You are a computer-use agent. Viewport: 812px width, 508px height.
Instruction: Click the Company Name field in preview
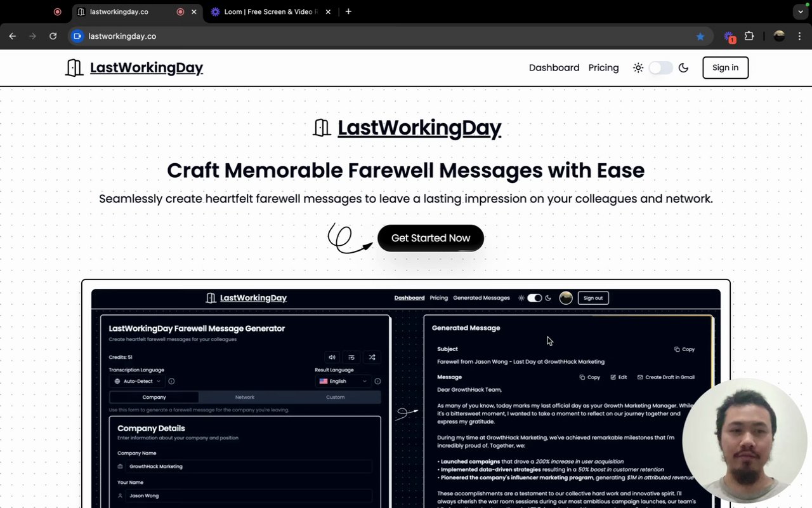[244, 466]
